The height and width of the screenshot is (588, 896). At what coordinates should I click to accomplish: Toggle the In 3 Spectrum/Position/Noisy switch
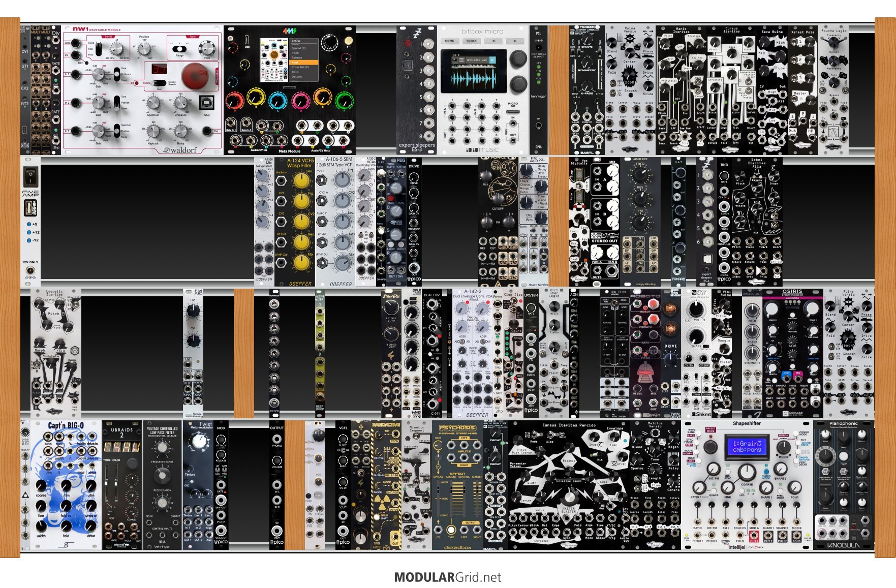[x=116, y=131]
